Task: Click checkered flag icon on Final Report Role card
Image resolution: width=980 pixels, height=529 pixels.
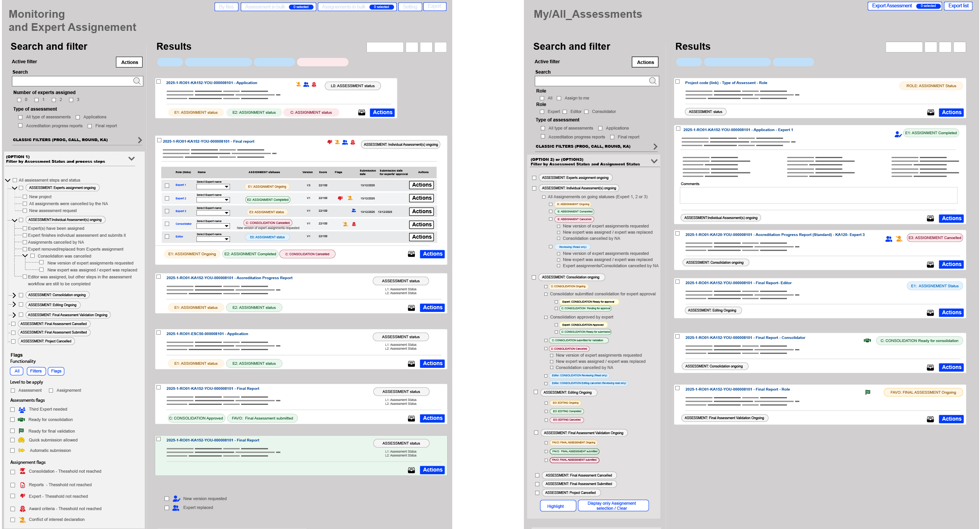Action: pos(868,392)
